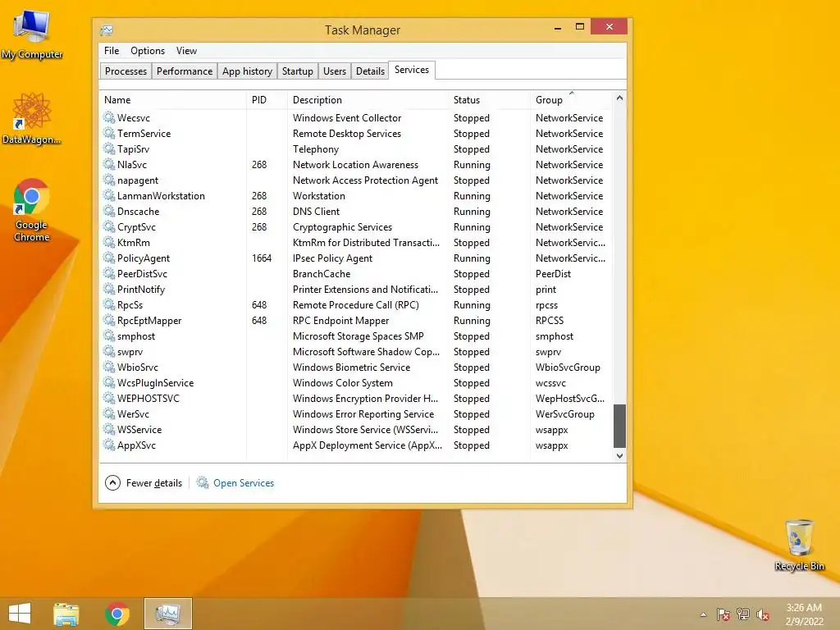Switch to the Users tab
Screen dimensions: 840x630
click(x=335, y=71)
